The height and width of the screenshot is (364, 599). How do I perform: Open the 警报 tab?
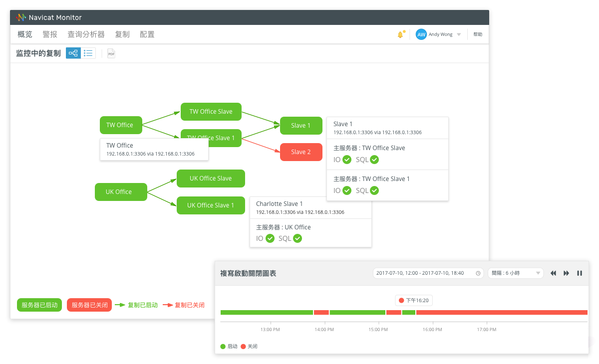[50, 34]
